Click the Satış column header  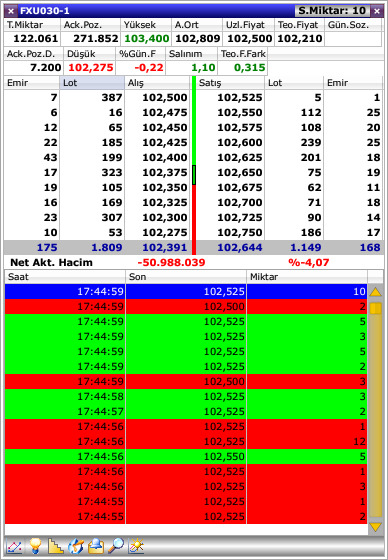(x=230, y=83)
